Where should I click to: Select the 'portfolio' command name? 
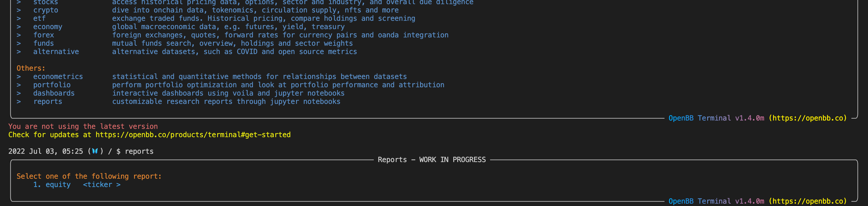click(x=52, y=85)
